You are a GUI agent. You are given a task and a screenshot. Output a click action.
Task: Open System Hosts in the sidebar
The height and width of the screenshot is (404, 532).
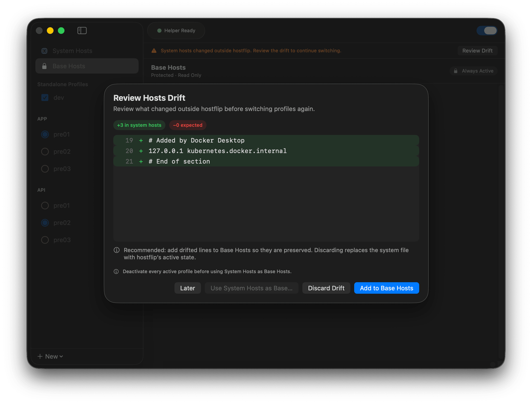click(x=87, y=51)
